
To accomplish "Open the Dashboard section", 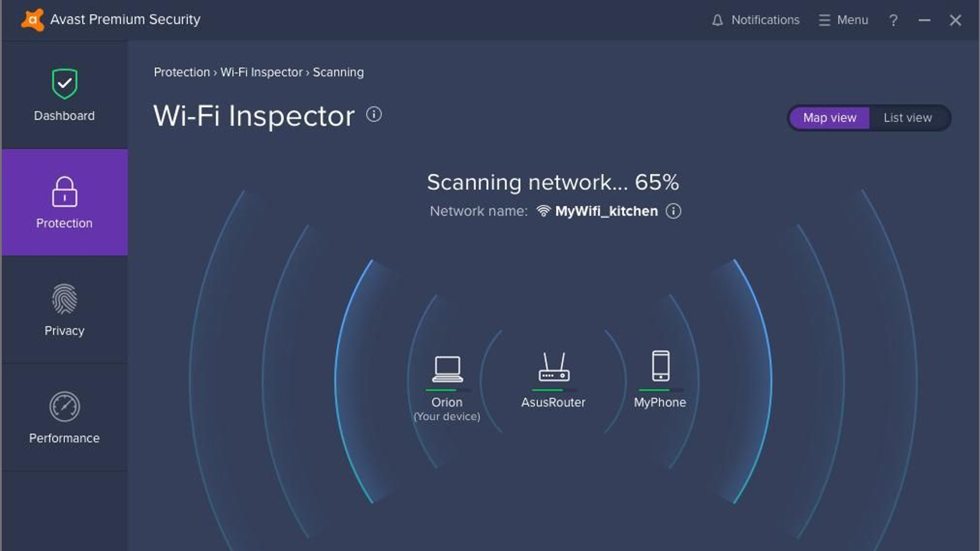I will (x=64, y=98).
